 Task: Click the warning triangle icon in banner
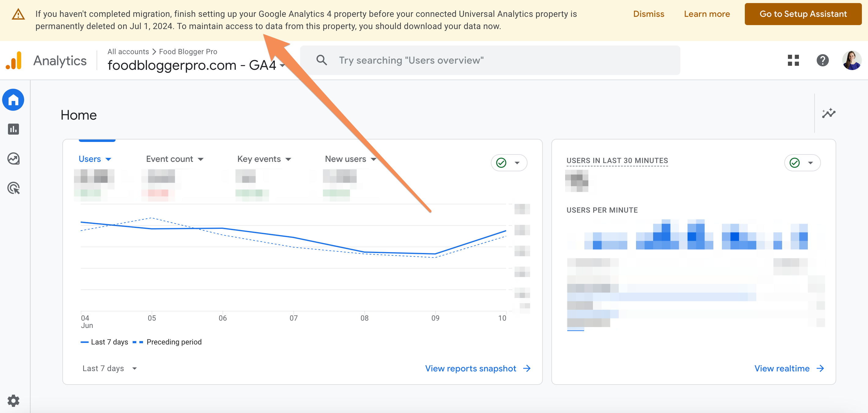tap(18, 14)
